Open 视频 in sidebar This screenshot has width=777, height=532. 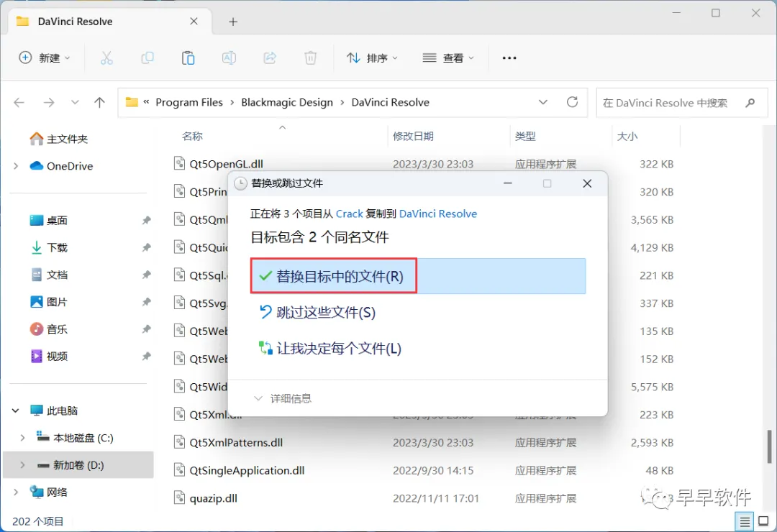pos(49,356)
